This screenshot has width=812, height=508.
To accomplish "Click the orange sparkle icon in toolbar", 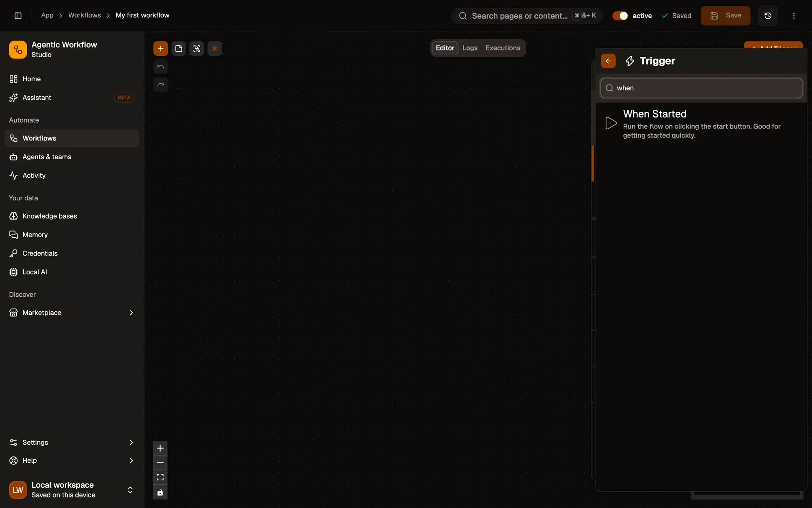I will [x=215, y=49].
